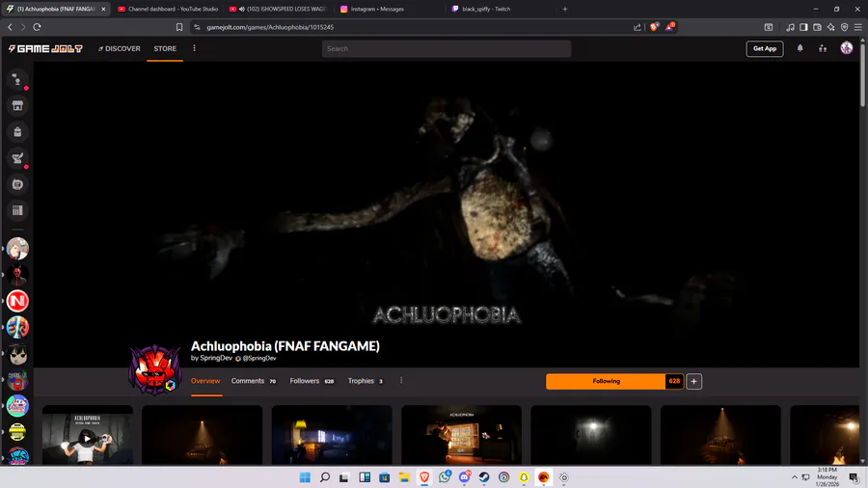Screen dimensions: 868x488
Task: Show hidden system tray icons
Action: point(795,477)
